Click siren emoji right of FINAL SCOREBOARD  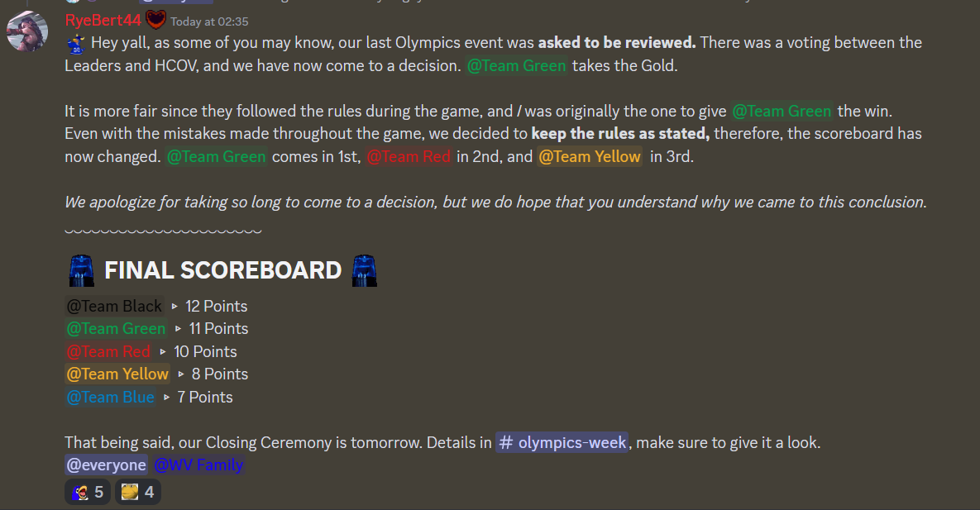pyautogui.click(x=365, y=270)
